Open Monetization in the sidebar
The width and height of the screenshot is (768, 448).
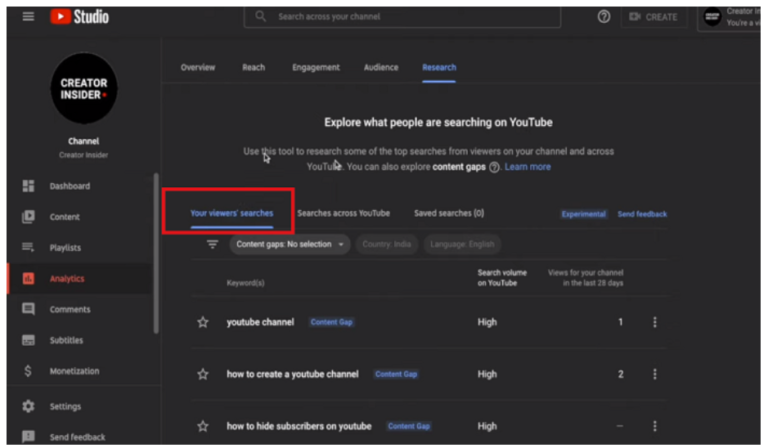pyautogui.click(x=74, y=371)
